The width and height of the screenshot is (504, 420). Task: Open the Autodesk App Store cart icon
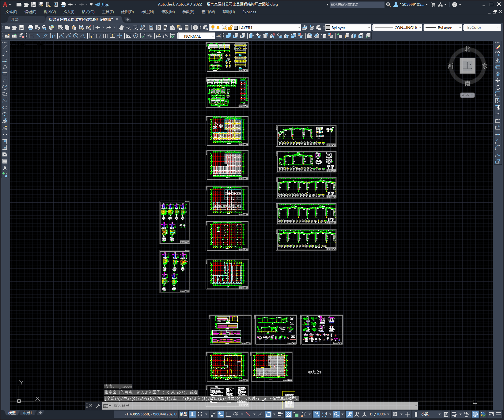point(433,5)
